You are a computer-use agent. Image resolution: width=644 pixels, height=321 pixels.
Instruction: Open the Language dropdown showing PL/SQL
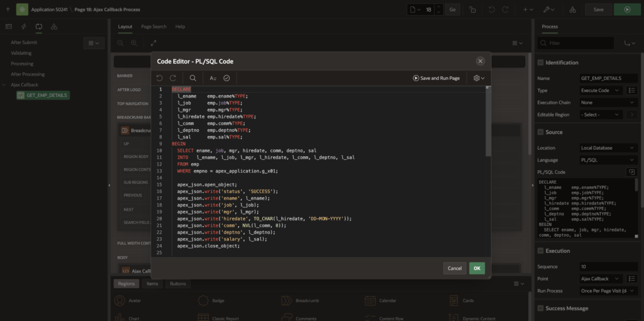coord(608,160)
